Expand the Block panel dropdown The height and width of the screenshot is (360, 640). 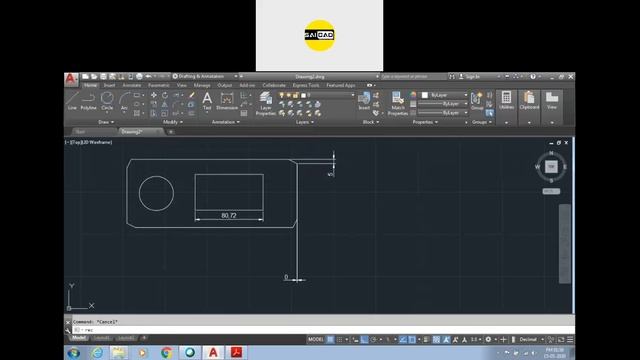click(371, 122)
